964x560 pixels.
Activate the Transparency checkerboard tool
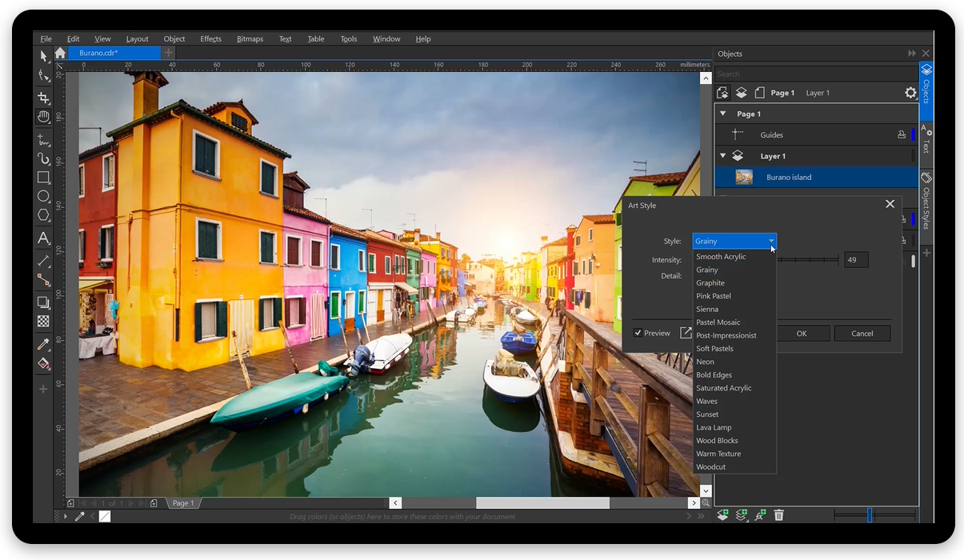pyautogui.click(x=44, y=322)
